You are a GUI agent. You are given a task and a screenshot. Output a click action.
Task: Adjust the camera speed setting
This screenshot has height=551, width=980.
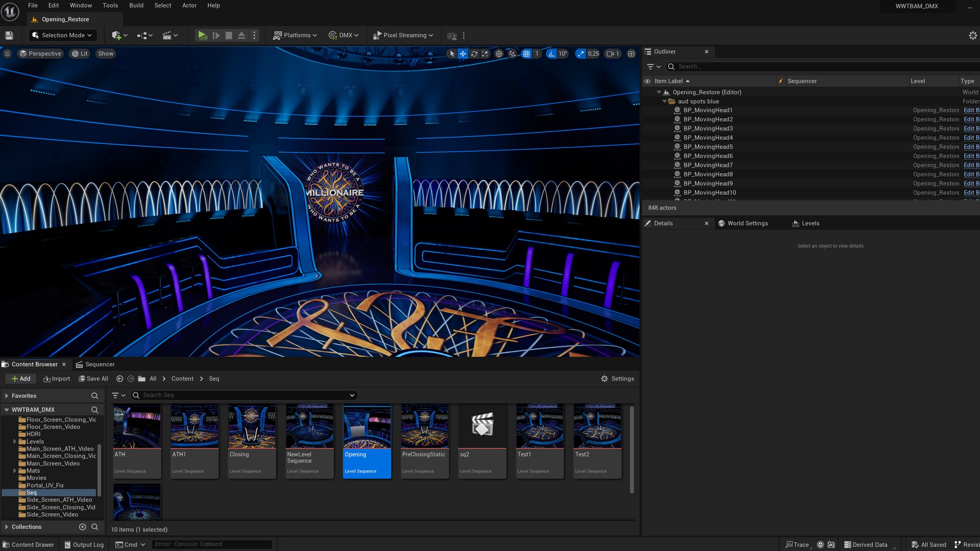(x=613, y=54)
